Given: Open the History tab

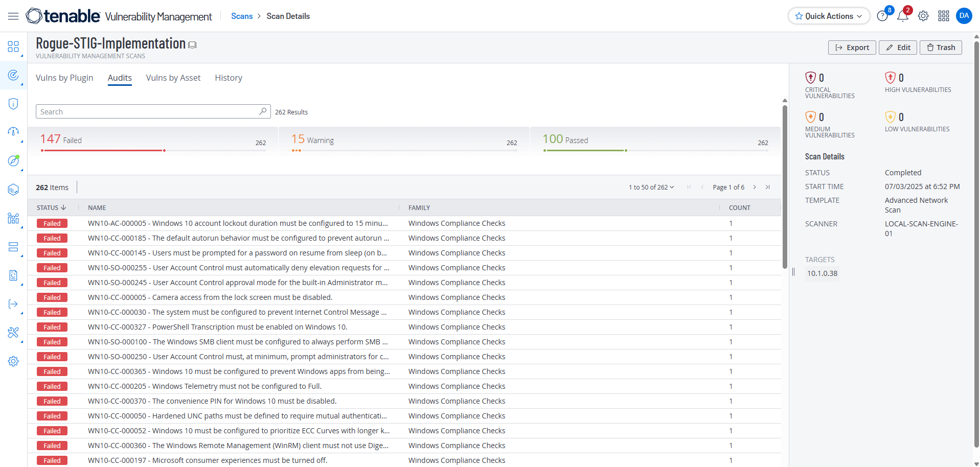Looking at the screenshot, I should [228, 78].
